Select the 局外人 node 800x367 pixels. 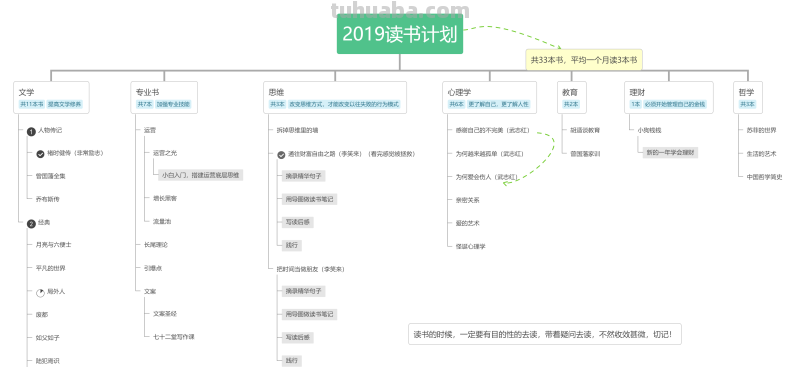coord(56,292)
